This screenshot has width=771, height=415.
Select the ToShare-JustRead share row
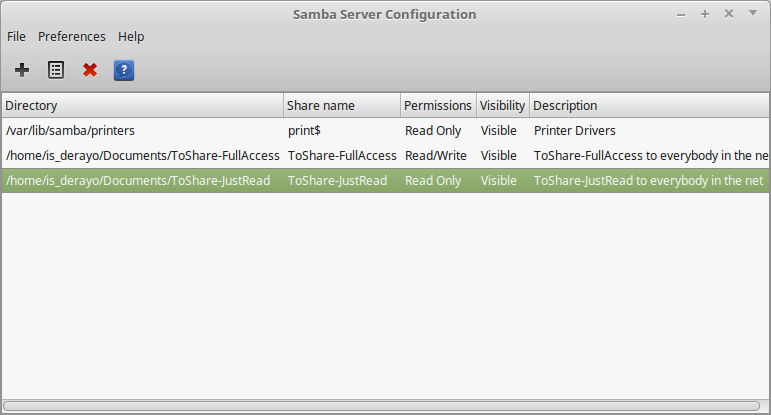point(386,180)
